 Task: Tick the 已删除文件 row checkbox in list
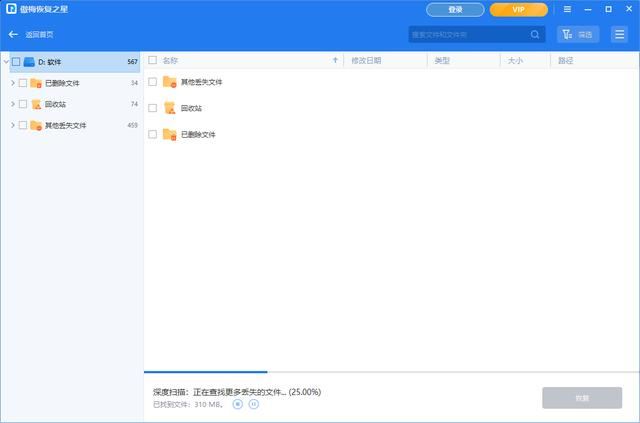153,134
